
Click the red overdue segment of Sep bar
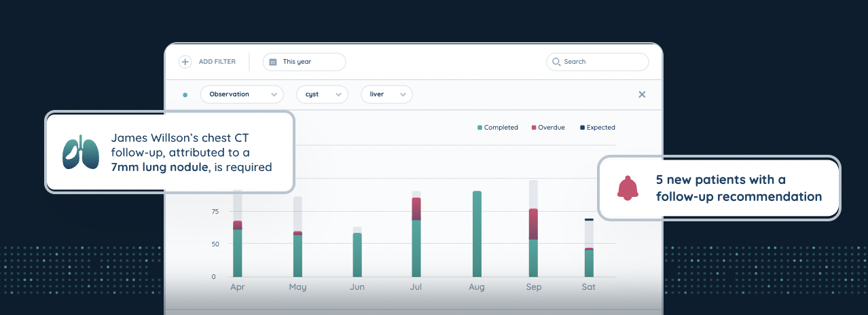533,224
